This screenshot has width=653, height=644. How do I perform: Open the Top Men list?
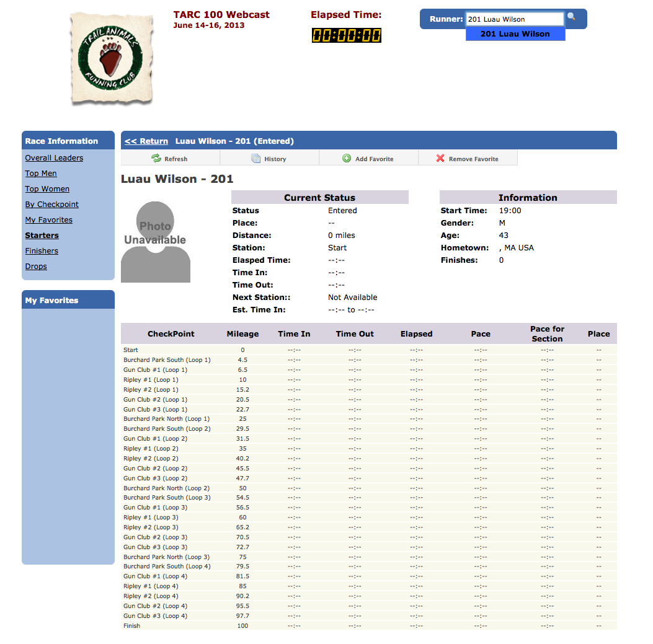[x=41, y=174]
